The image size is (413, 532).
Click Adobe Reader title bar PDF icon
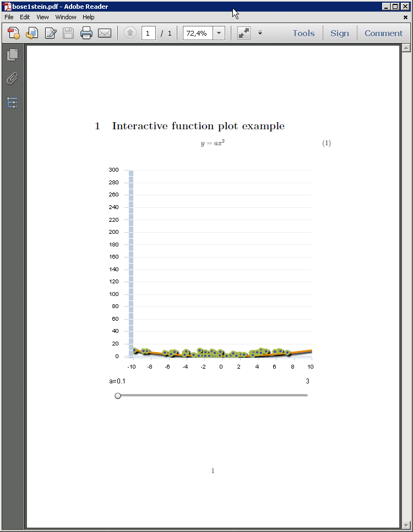tap(7, 6)
